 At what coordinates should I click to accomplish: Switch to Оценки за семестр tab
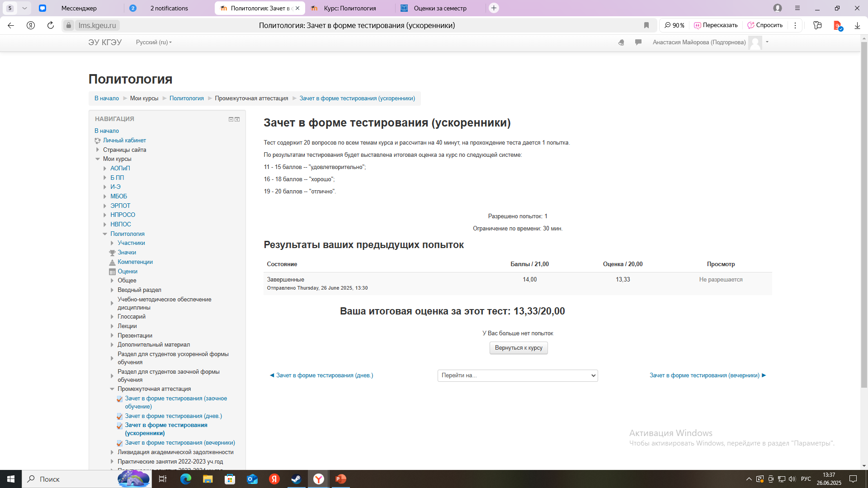(440, 8)
